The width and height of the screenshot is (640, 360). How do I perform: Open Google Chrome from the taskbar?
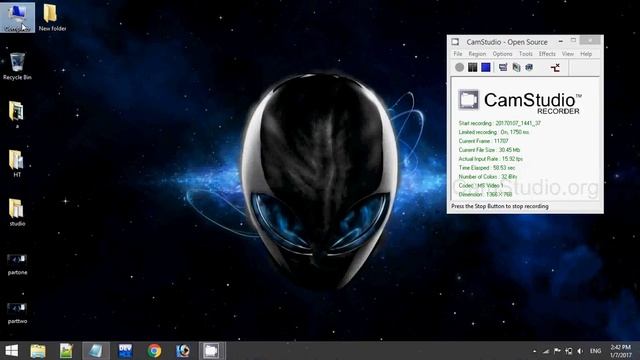(x=154, y=351)
